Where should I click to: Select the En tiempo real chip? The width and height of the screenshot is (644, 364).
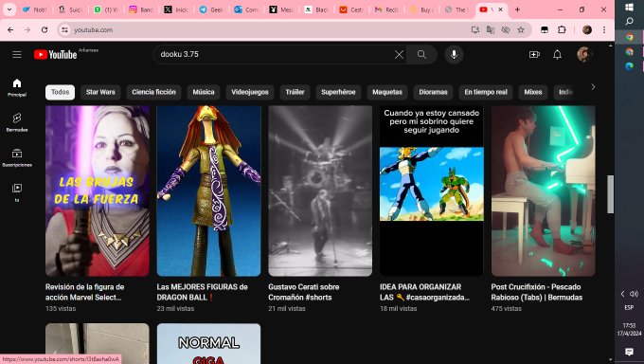click(x=486, y=92)
